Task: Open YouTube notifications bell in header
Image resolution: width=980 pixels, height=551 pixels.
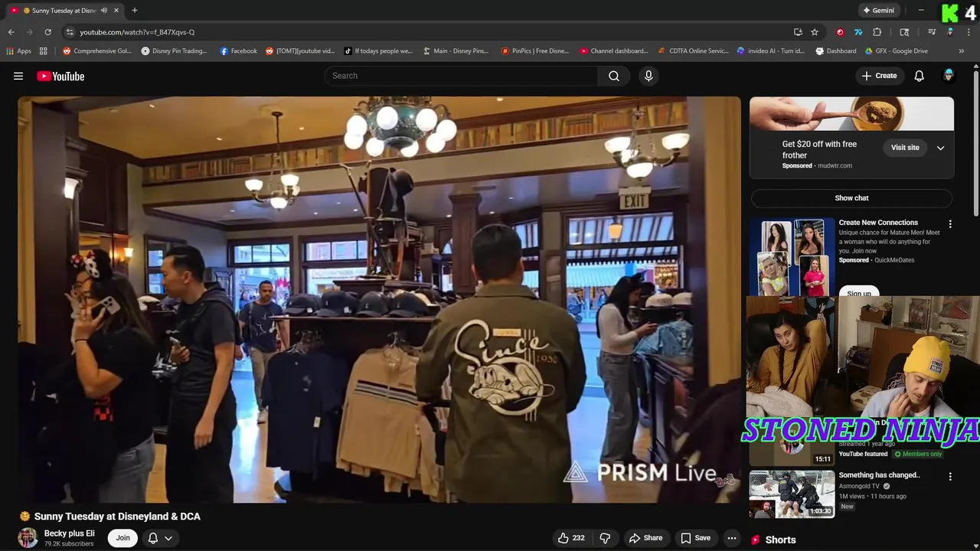Action: pos(920,76)
